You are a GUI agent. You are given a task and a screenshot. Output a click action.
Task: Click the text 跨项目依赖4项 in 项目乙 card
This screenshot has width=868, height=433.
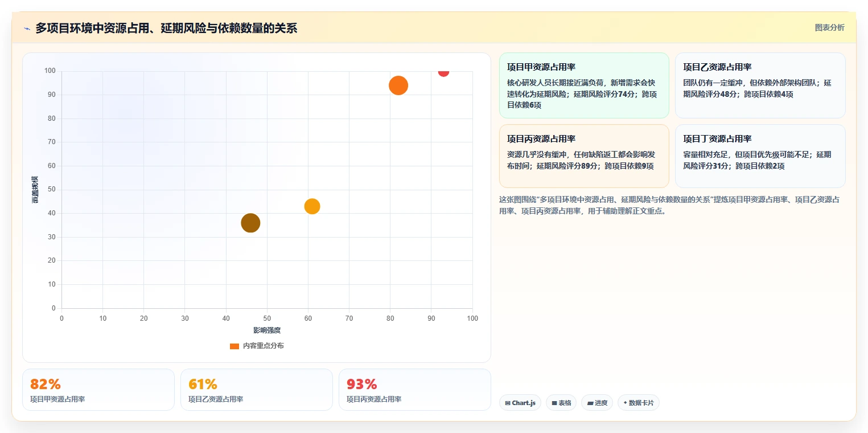click(x=768, y=95)
